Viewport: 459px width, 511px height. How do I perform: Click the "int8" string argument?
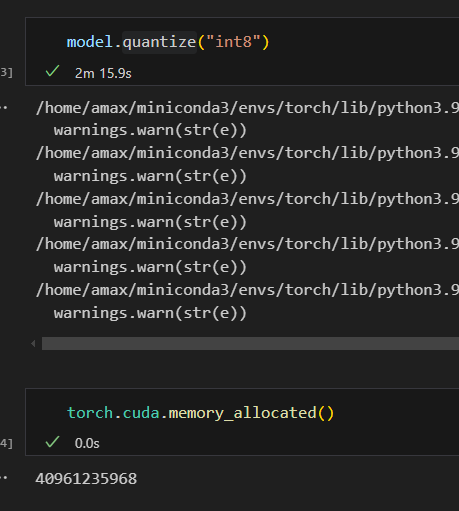point(233,42)
